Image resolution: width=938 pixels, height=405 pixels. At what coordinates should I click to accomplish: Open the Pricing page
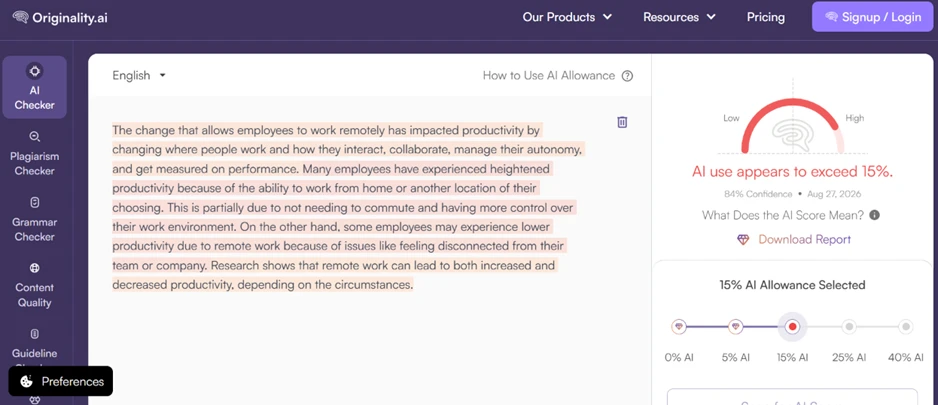pos(766,17)
